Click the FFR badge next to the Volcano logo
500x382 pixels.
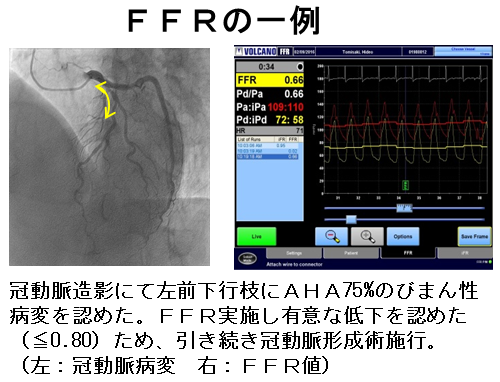pos(285,51)
